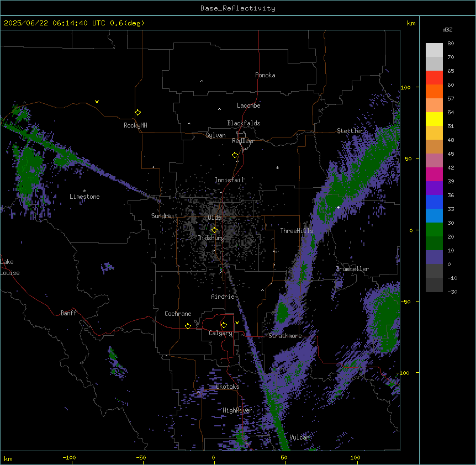Click the 100 km mark on vertical axis
The height and width of the screenshot is (465, 476).
tap(405, 87)
